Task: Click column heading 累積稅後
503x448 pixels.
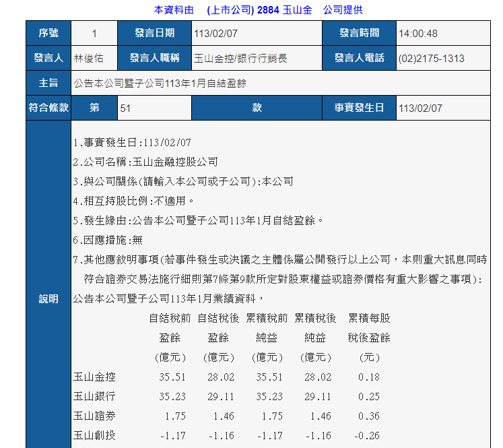Action: [x=315, y=319]
